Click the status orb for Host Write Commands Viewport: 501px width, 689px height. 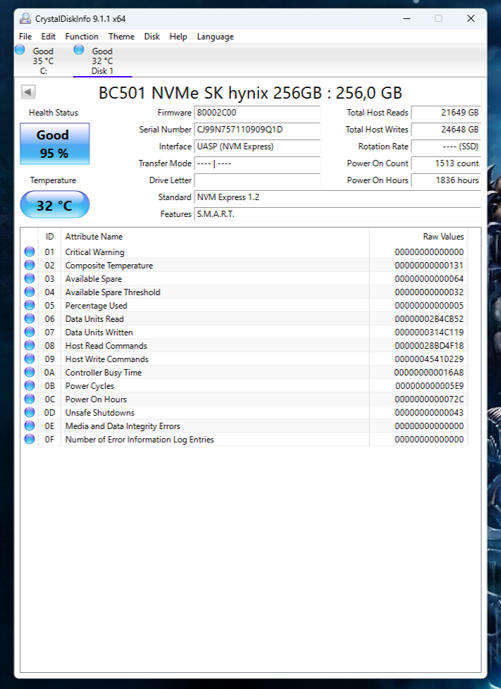pyautogui.click(x=29, y=359)
